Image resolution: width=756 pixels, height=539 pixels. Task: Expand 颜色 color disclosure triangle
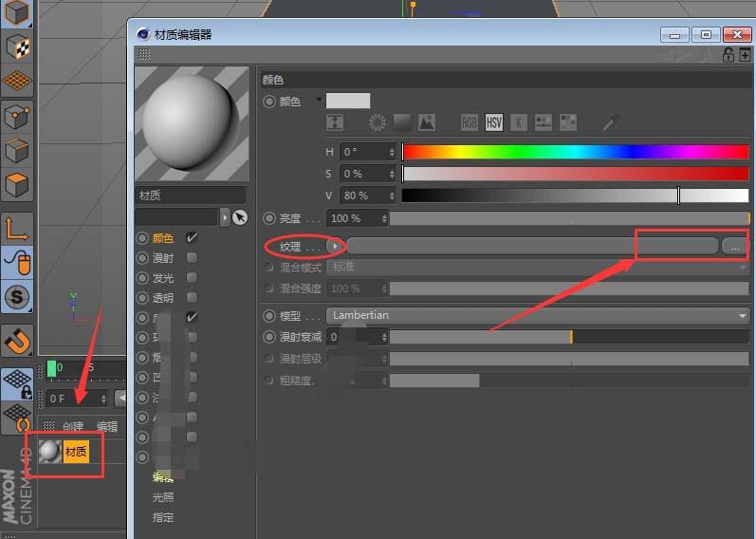(x=319, y=100)
